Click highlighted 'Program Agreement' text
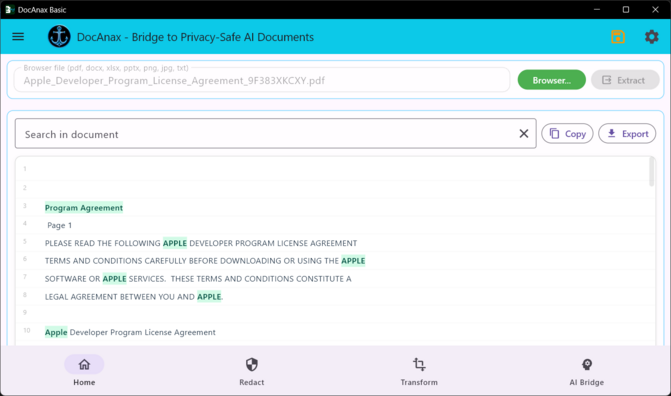The height and width of the screenshot is (396, 671). [84, 208]
